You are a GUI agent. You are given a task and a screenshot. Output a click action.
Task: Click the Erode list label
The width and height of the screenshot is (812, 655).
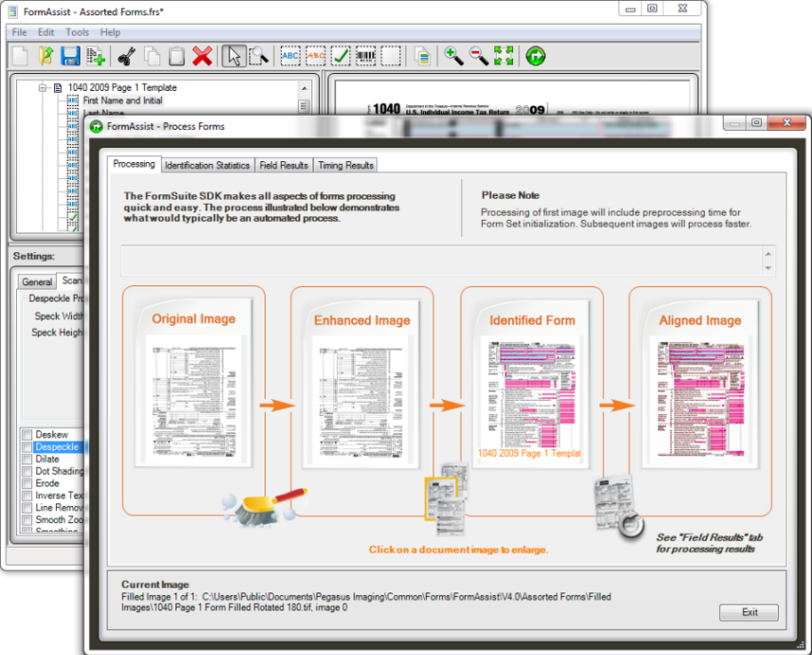point(47,483)
